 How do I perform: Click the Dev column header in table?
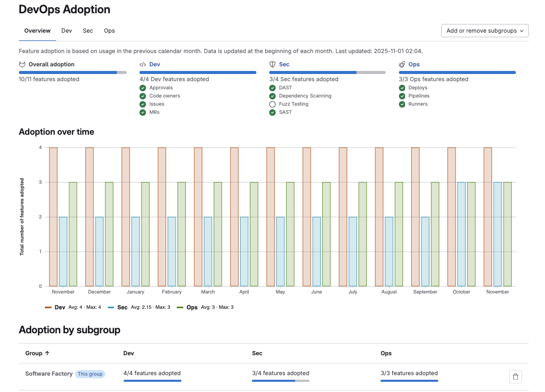click(129, 353)
